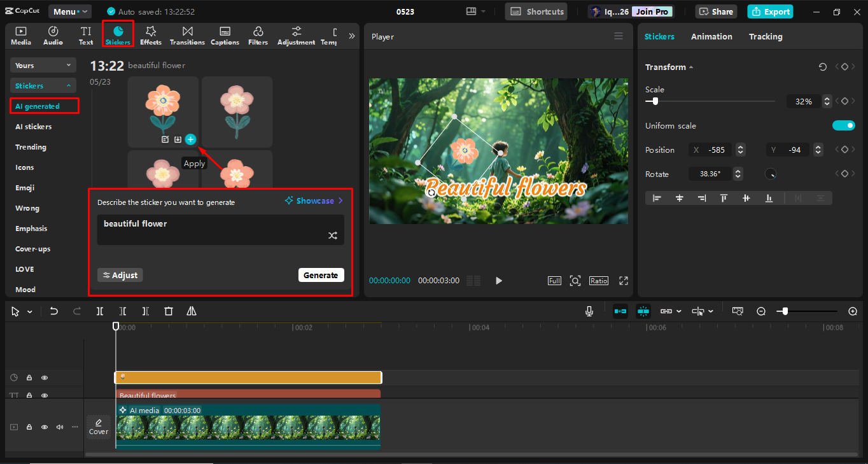Toggle visibility of the text track
The height and width of the screenshot is (464, 868).
45,395
